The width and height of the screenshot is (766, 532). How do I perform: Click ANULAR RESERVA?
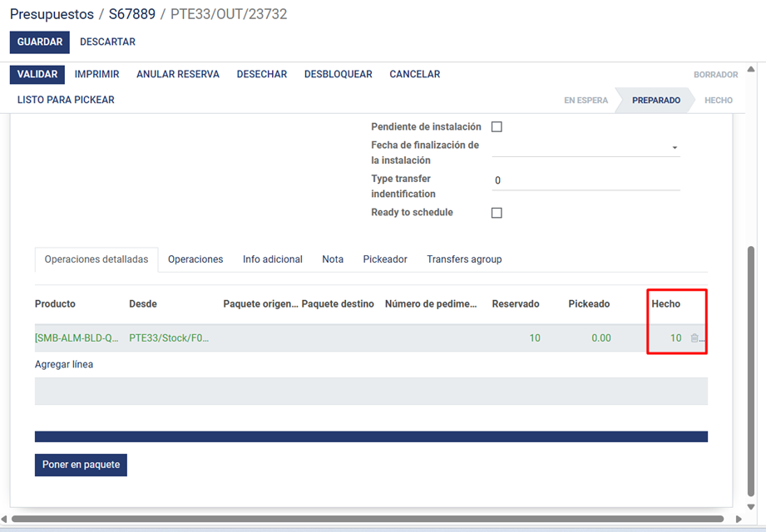tap(178, 74)
